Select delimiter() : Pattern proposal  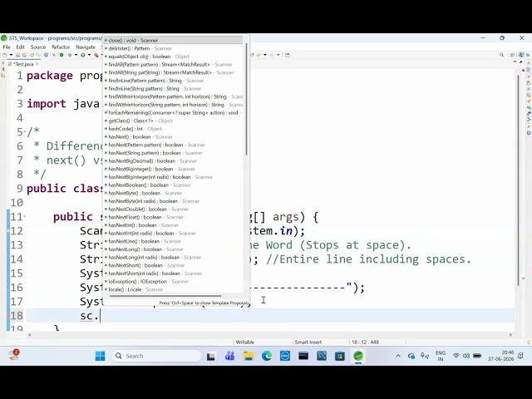[x=173, y=48]
